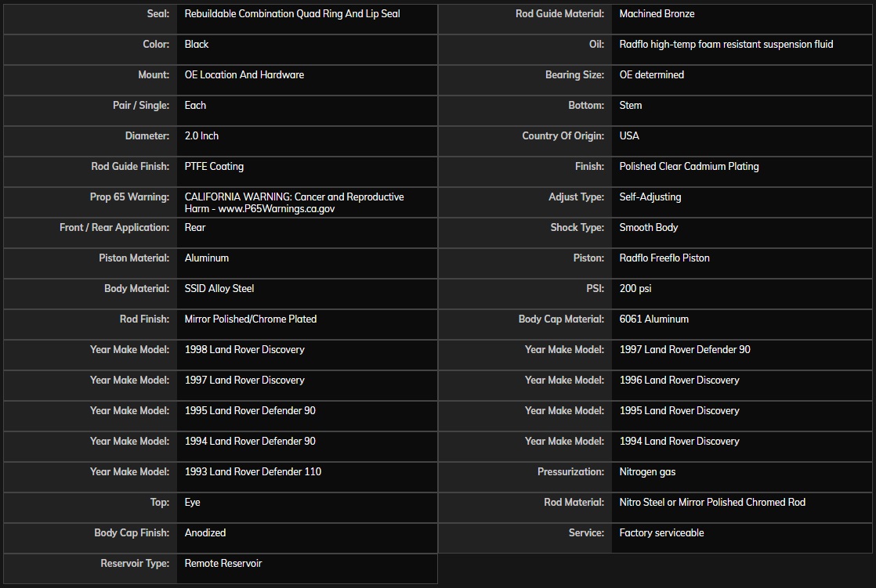Click the 'Pressurization:' label

point(571,472)
